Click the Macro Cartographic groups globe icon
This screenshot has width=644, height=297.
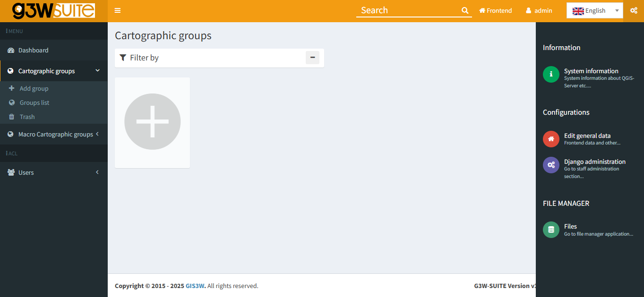click(x=10, y=134)
